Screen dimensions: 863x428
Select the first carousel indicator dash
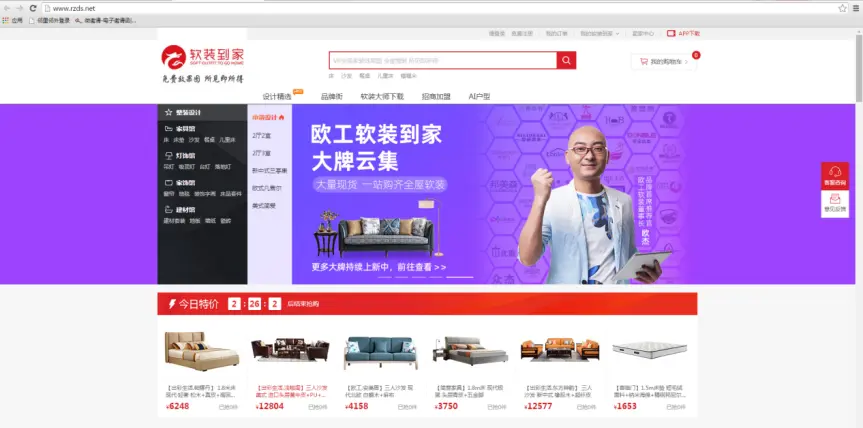[x=385, y=277]
